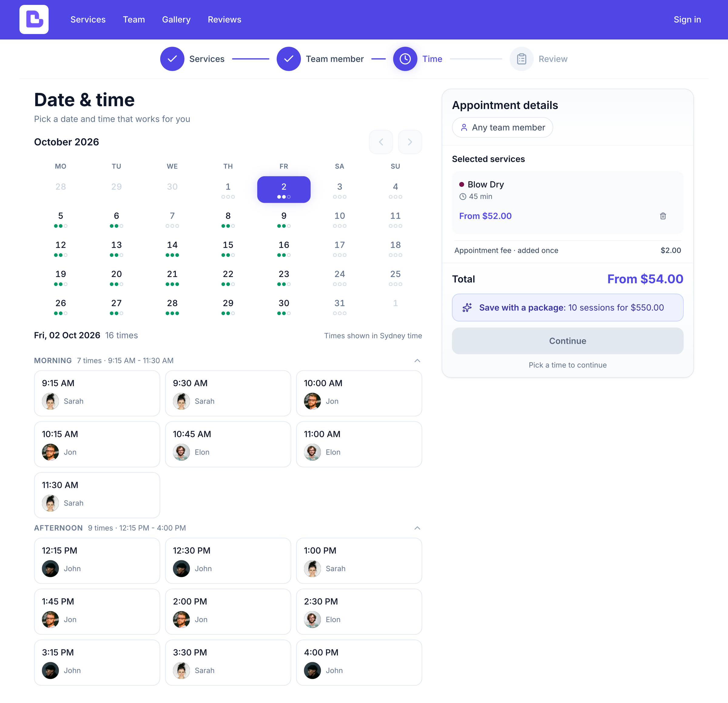728x703 pixels.
Task: Choose the 12:30 PM slot with John
Action: 228,561
